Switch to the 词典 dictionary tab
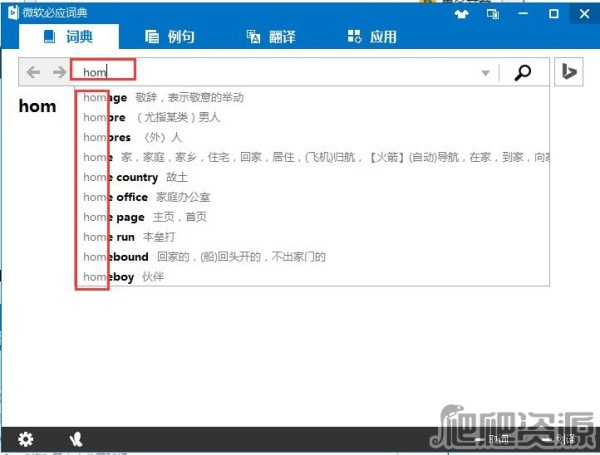The width and height of the screenshot is (600, 455). [68, 37]
